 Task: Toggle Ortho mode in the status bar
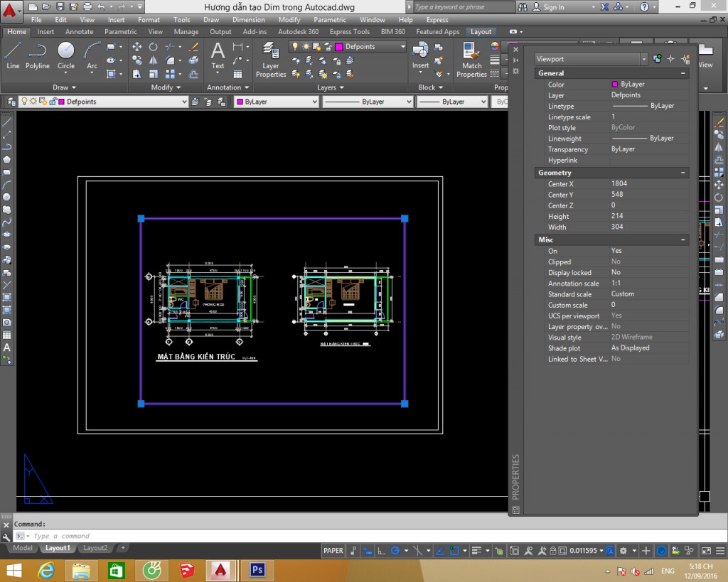tap(380, 550)
